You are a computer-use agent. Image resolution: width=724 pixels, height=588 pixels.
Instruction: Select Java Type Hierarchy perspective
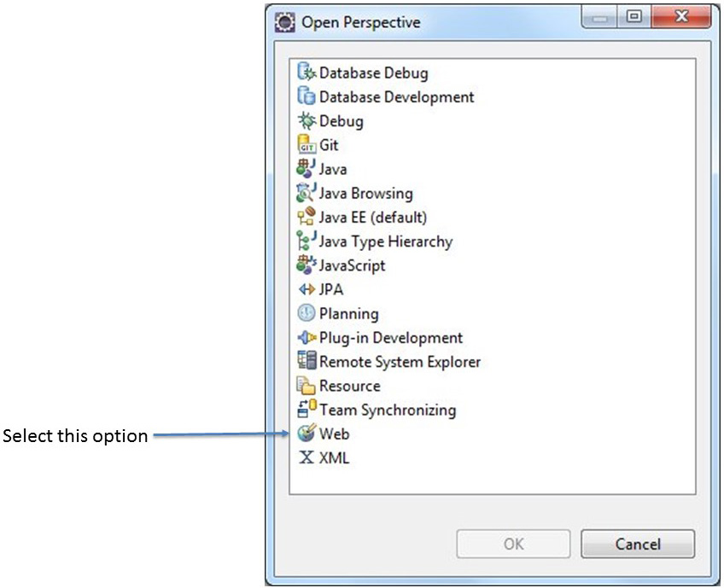pyautogui.click(x=385, y=242)
